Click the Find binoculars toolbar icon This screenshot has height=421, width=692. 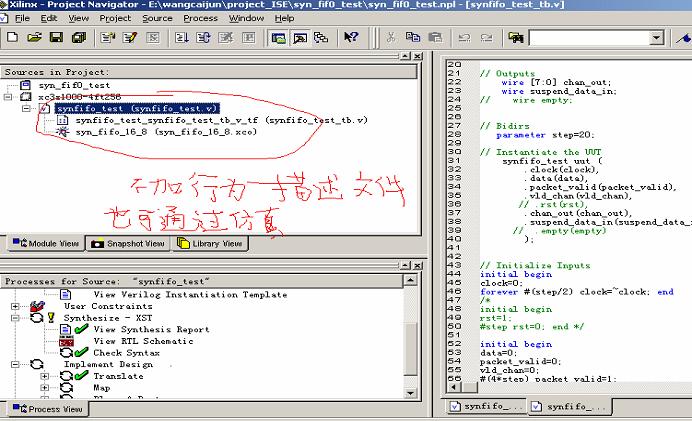click(x=515, y=37)
